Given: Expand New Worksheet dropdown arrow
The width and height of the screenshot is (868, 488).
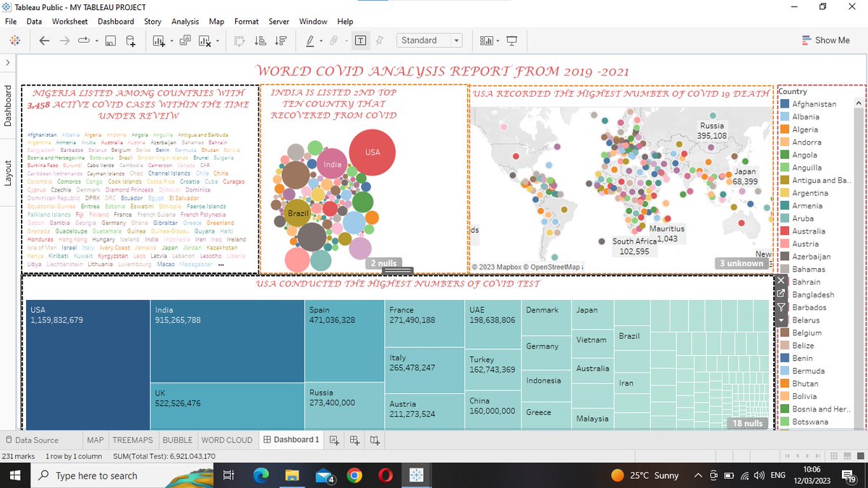Looking at the screenshot, I should [171, 41].
